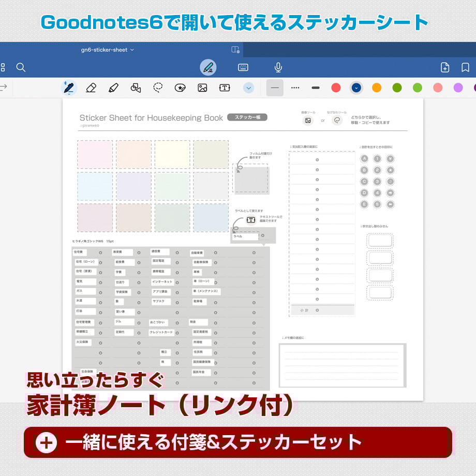This screenshot has height=476, width=476.
Task: Select the pale yellow sticky note sticker
Action: click(172, 154)
